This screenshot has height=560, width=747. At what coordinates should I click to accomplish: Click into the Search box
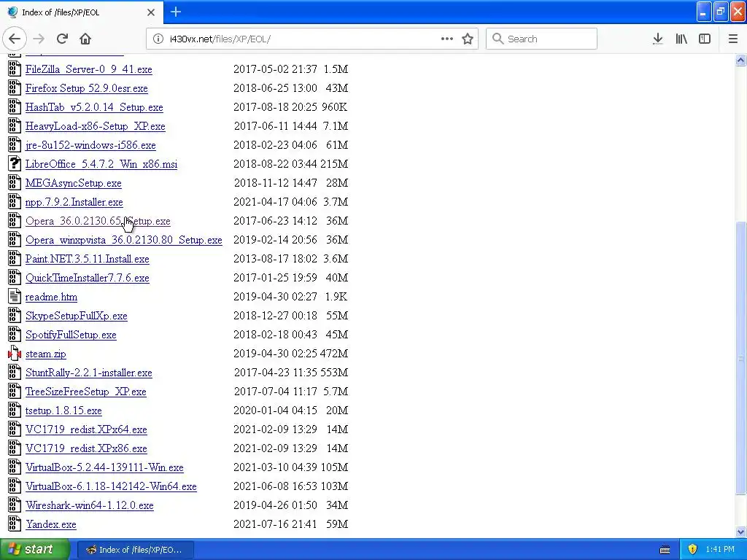542,39
